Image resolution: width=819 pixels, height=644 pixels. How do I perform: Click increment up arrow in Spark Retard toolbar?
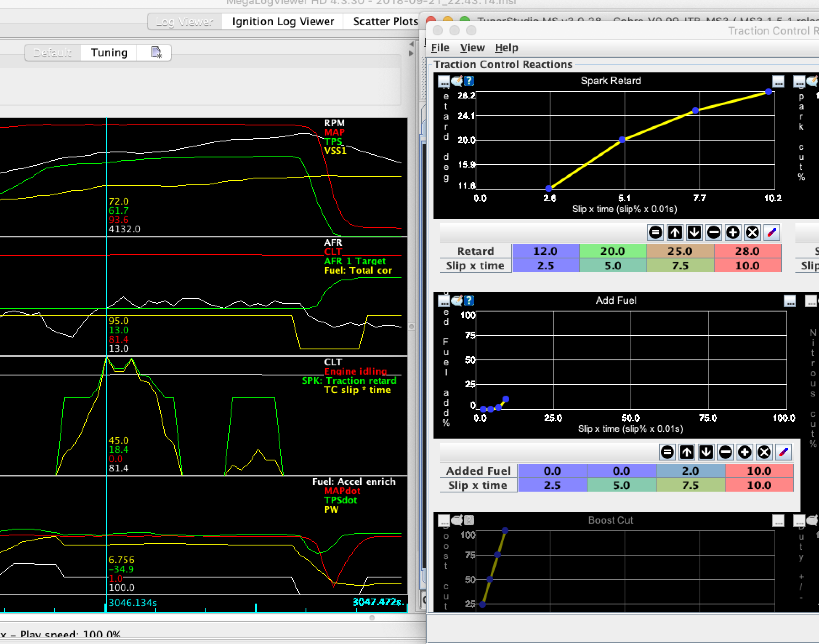tap(675, 232)
